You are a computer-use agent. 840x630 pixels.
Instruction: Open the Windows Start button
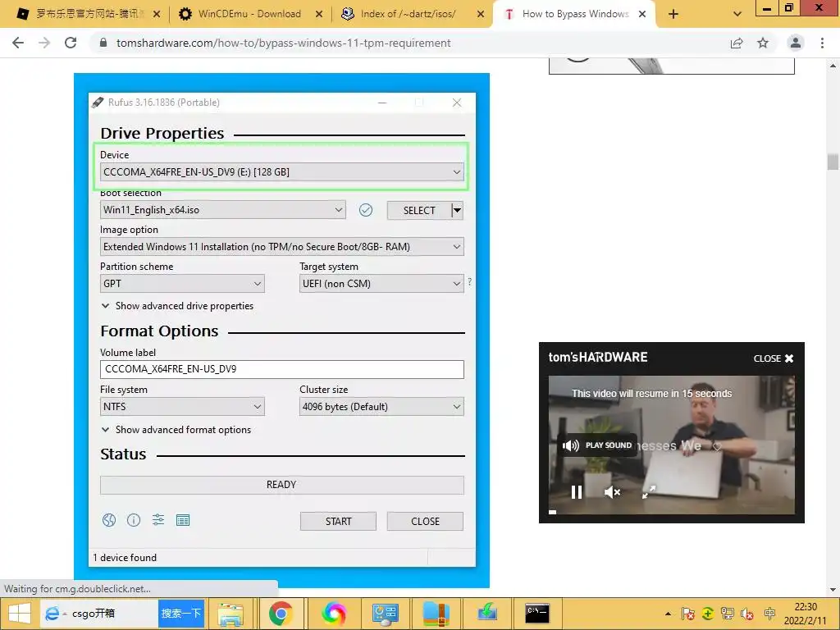click(x=19, y=614)
